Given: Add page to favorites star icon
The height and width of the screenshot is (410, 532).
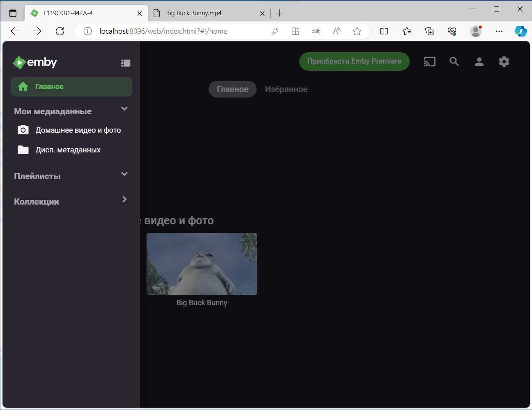Looking at the screenshot, I should [357, 31].
